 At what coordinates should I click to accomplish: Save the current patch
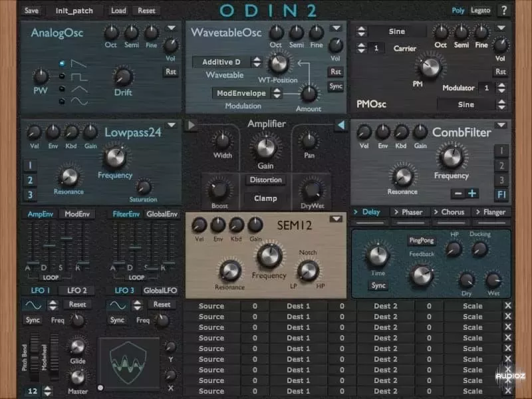tap(31, 11)
